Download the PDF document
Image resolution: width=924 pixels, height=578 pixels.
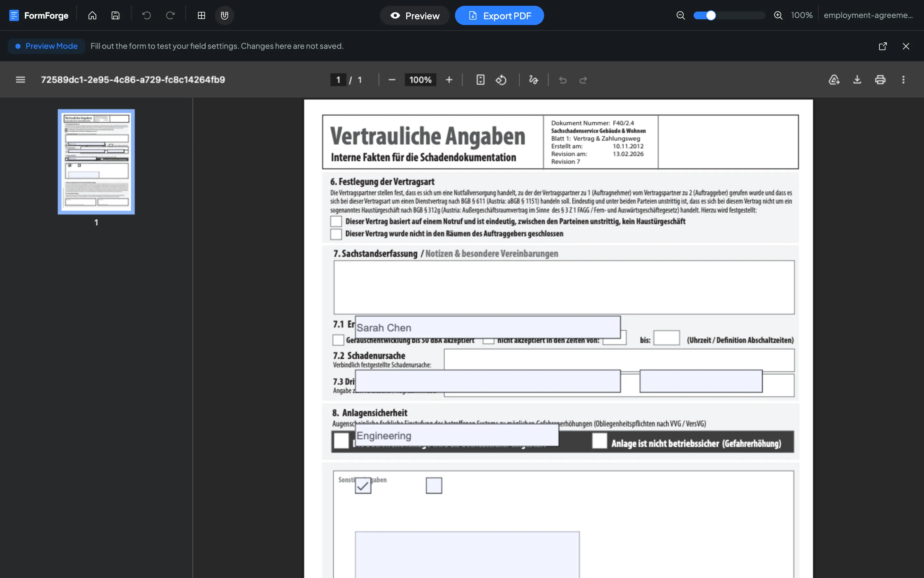coord(857,80)
